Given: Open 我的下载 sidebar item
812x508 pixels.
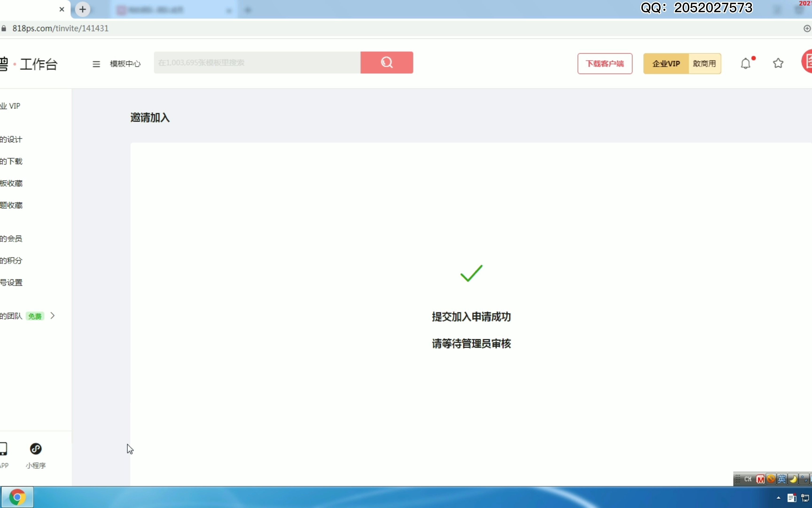Looking at the screenshot, I should (x=11, y=161).
